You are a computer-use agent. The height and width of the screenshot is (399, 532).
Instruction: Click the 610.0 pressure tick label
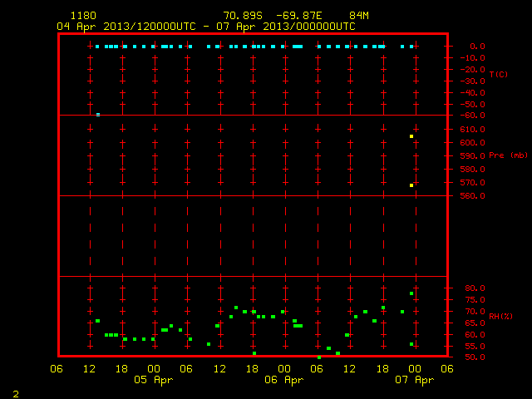[472, 130]
